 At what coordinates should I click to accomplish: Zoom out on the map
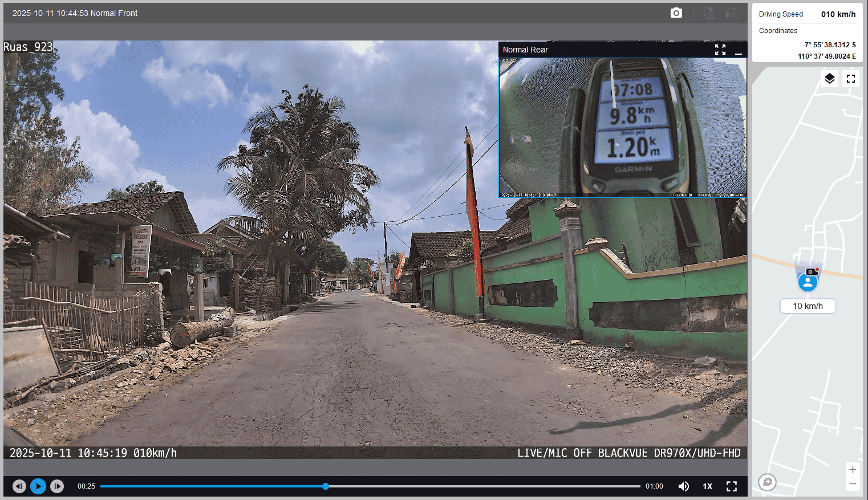pos(852,484)
